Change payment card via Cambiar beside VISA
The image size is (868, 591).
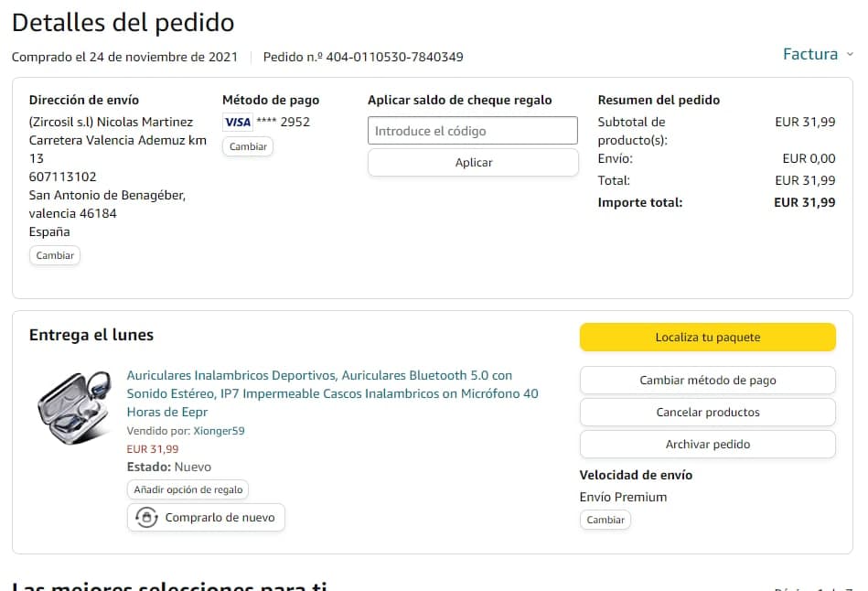[248, 146]
